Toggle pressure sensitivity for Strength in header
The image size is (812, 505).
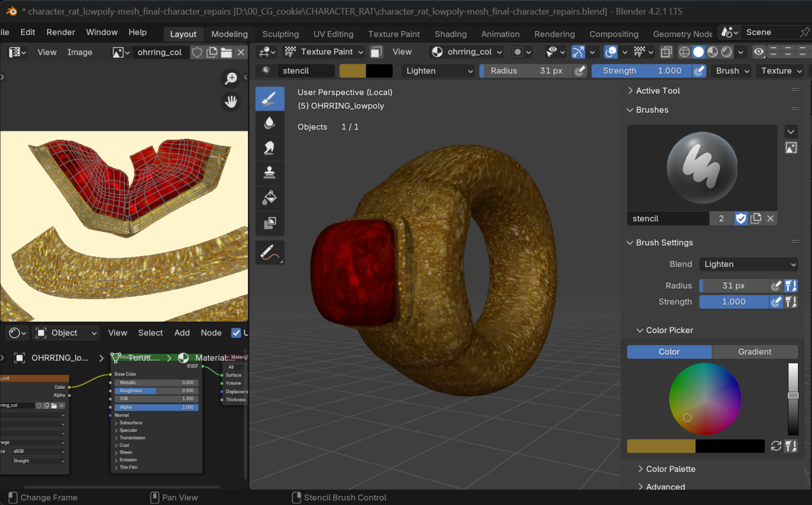(x=698, y=71)
